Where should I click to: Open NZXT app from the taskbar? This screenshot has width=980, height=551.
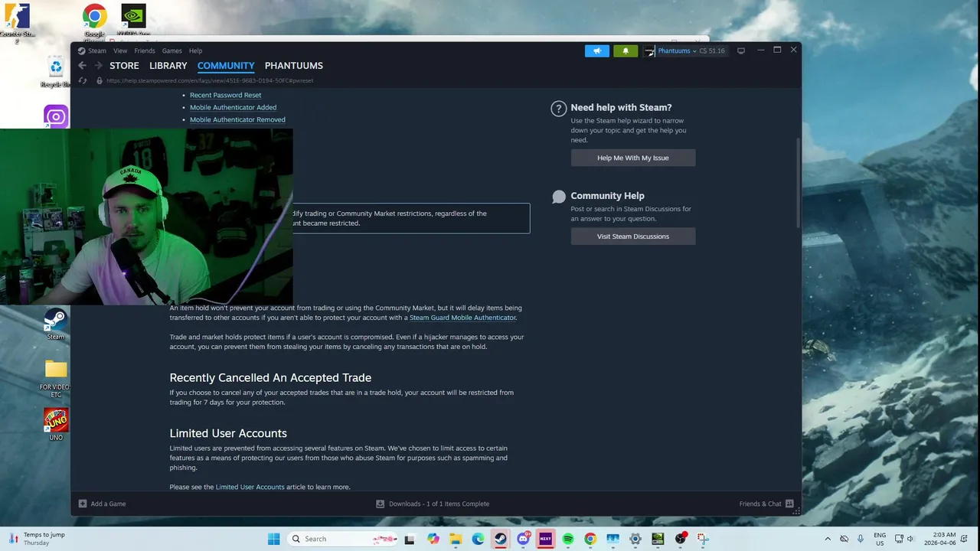pyautogui.click(x=546, y=539)
